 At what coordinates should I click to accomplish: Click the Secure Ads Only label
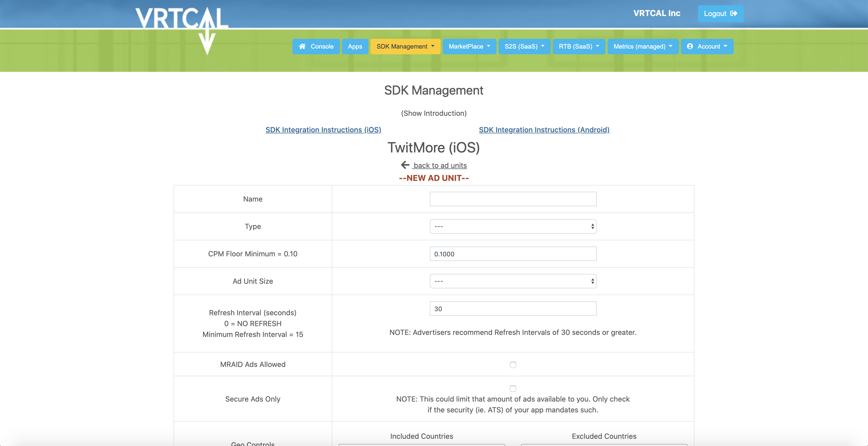(x=253, y=399)
